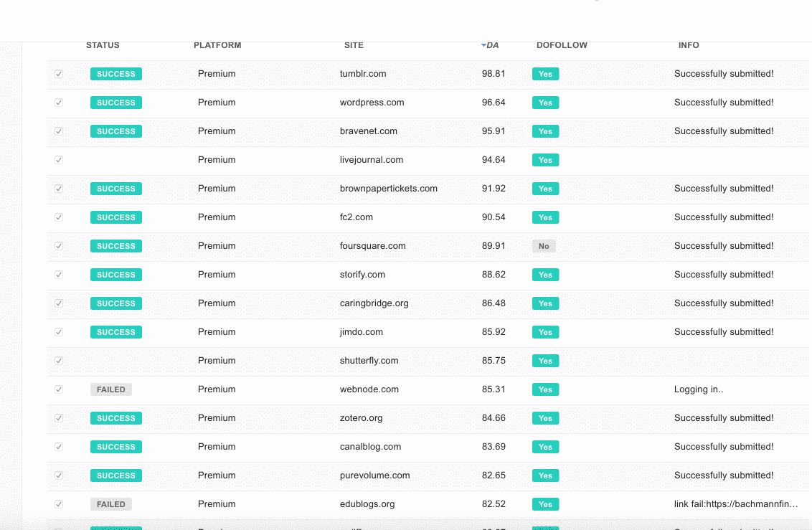Viewport: 812px width, 530px height.
Task: Sort table by INFO column header
Action: pyautogui.click(x=689, y=46)
